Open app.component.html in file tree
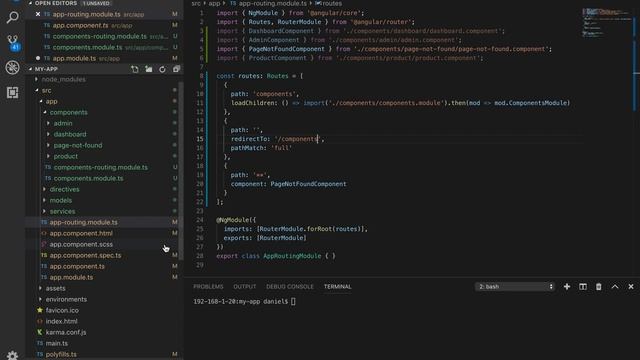The width and height of the screenshot is (640, 360). pyautogui.click(x=81, y=233)
